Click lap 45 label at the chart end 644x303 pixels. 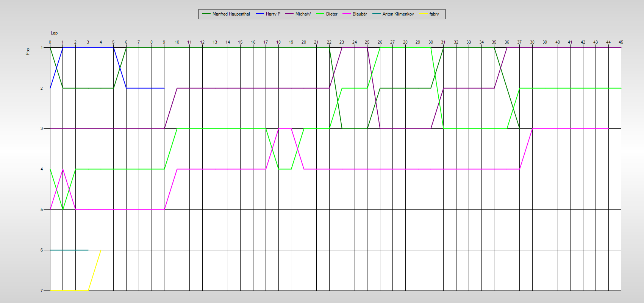tap(621, 42)
